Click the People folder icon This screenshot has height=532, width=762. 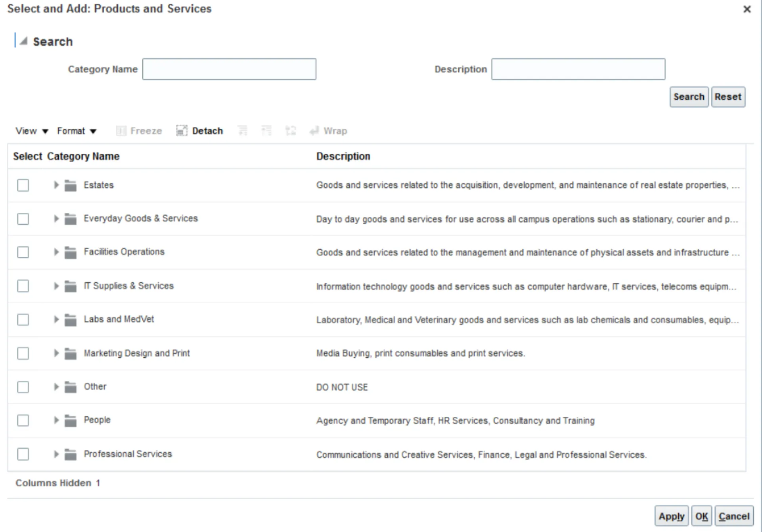[x=71, y=420]
